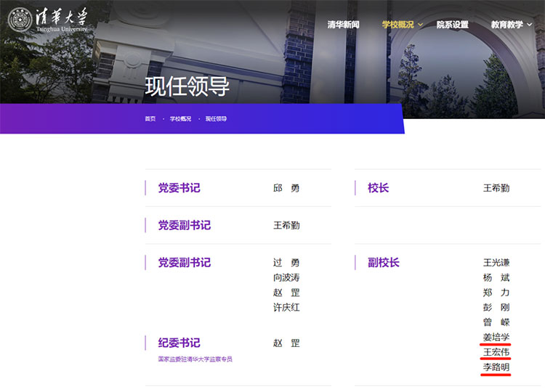This screenshot has width=545, height=392.
Task: Open the 学校概况 menu item
Action: (x=397, y=25)
